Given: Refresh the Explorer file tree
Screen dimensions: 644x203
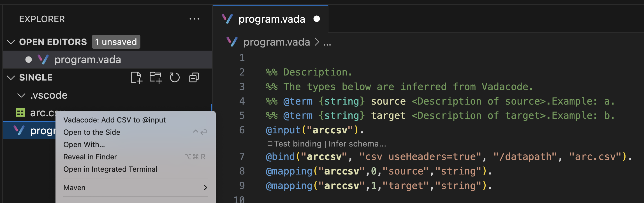Looking at the screenshot, I should [x=175, y=77].
